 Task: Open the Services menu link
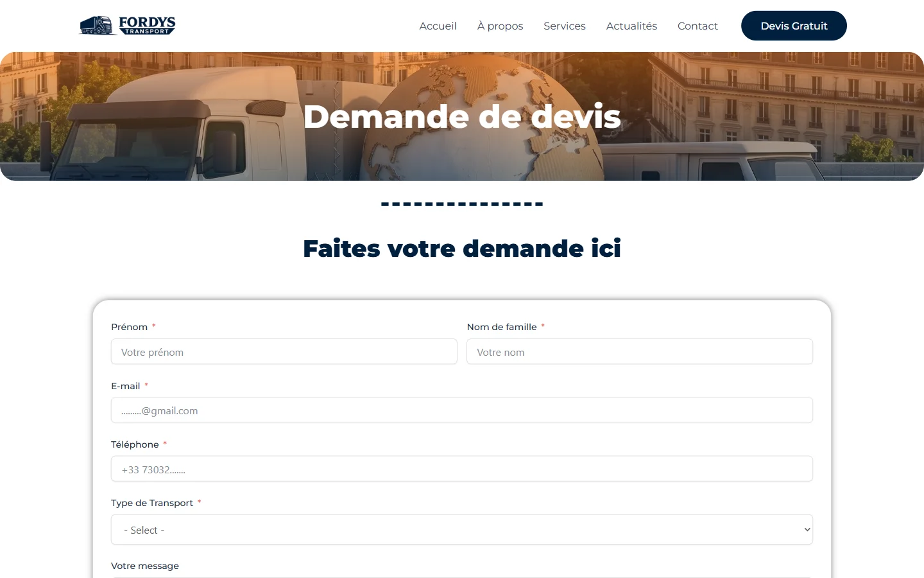point(565,26)
